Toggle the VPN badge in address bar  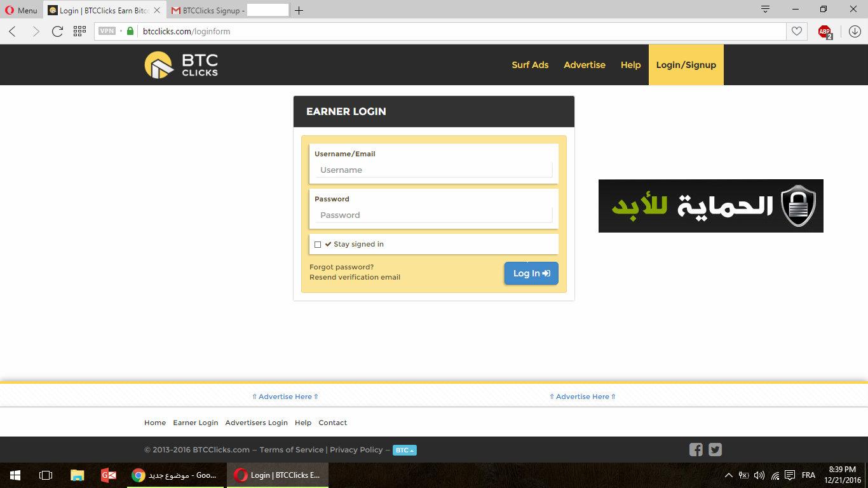coord(107,31)
